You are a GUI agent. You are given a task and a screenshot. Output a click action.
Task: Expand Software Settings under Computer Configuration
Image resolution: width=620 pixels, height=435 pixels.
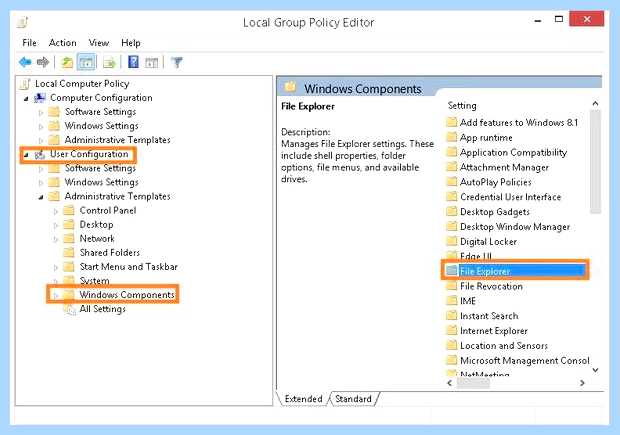41,113
